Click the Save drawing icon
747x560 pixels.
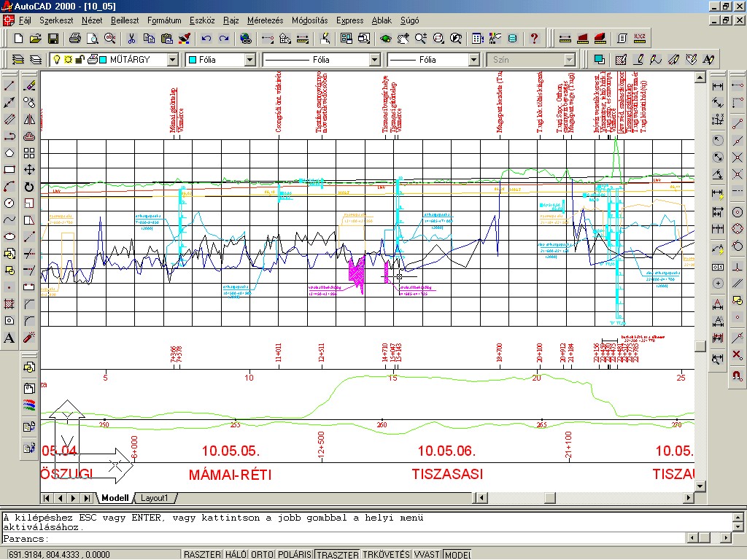(x=53, y=38)
